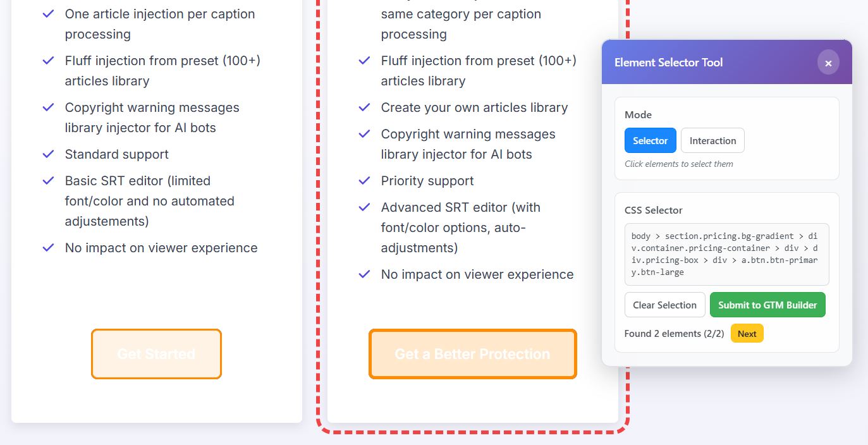
Task: Switch to Interaction mode
Action: coord(712,140)
